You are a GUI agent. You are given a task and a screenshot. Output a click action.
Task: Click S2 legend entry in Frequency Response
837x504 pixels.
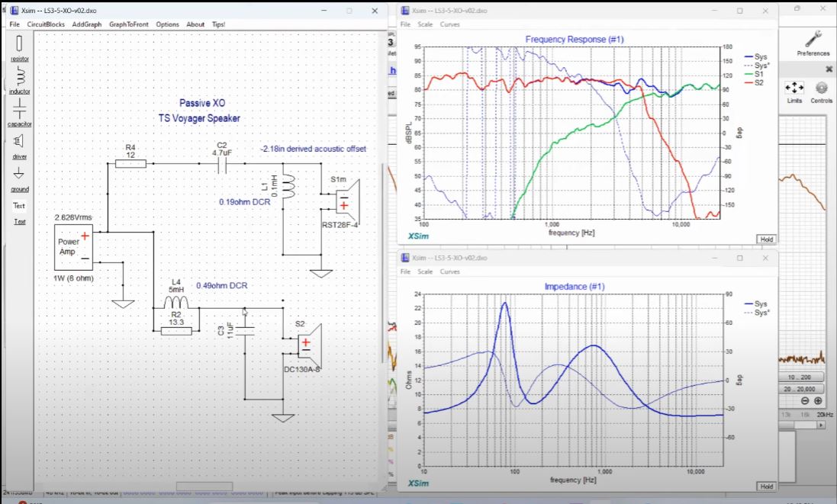point(755,82)
